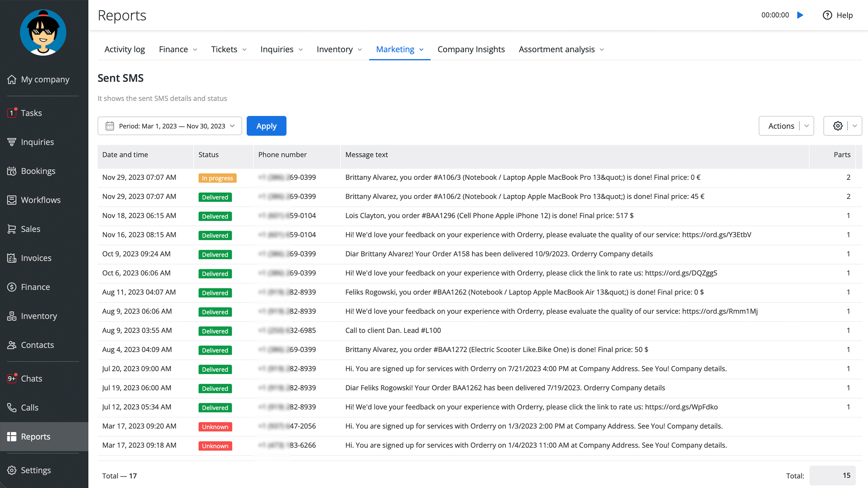Image resolution: width=868 pixels, height=488 pixels.
Task: Open the Actions dropdown arrow
Action: pyautogui.click(x=807, y=126)
